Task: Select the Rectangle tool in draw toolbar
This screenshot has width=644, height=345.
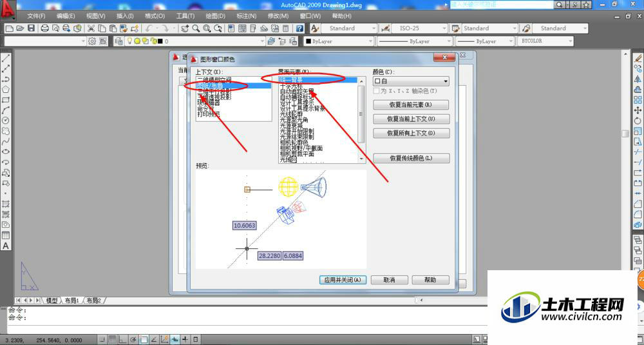Action: pos(6,100)
